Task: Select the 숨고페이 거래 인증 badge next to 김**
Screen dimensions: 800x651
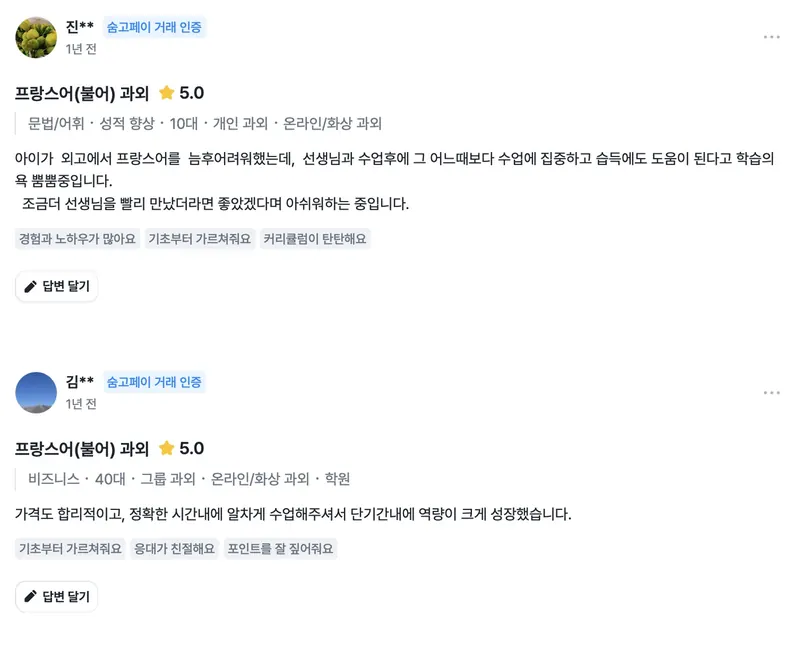Action: coord(154,382)
